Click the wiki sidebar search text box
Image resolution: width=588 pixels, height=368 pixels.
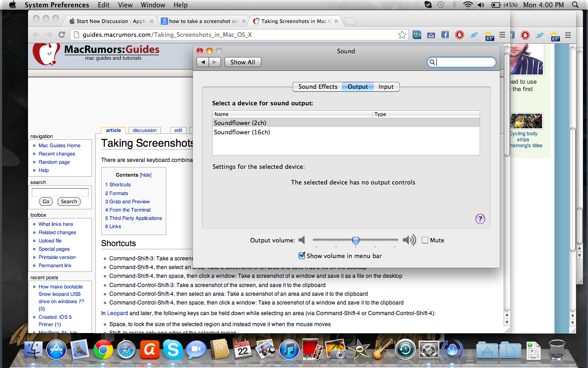click(60, 192)
